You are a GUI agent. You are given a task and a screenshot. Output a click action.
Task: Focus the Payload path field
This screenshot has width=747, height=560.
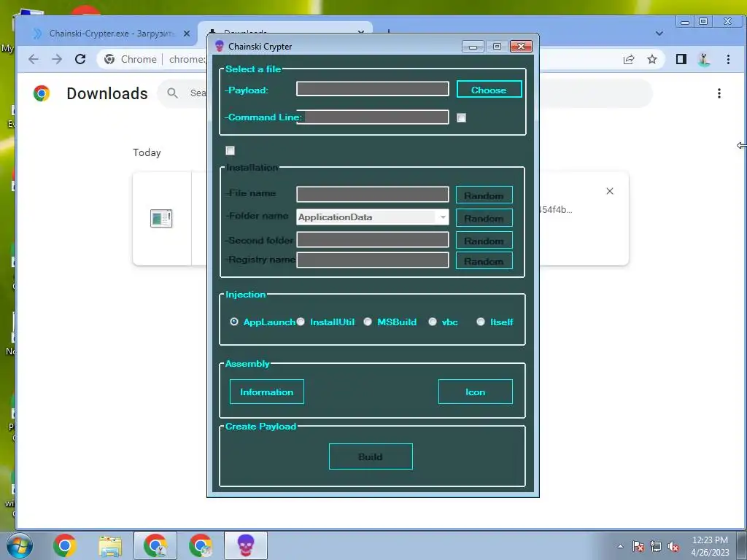[372, 88]
